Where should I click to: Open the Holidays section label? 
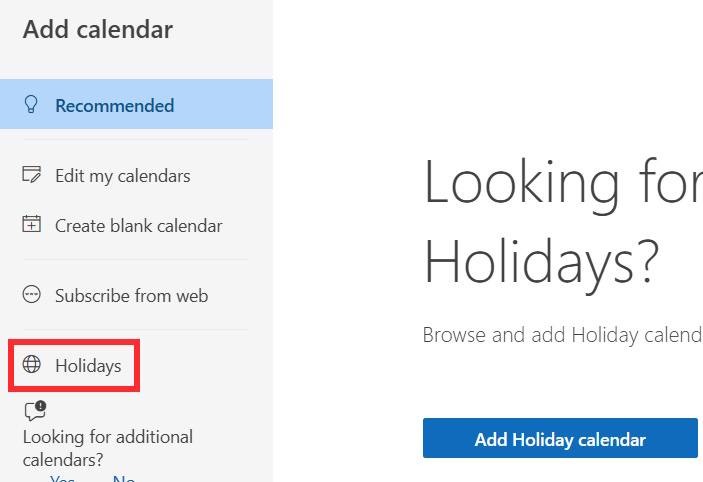point(88,366)
